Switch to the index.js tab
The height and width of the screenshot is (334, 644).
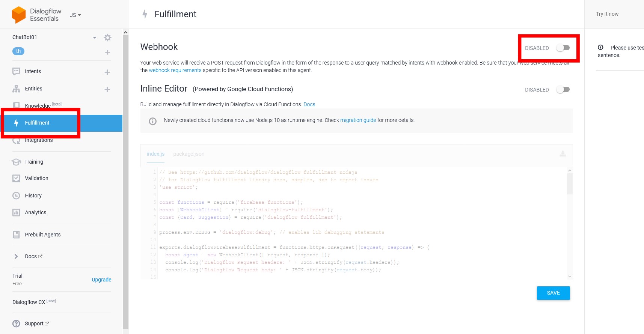[x=155, y=154]
